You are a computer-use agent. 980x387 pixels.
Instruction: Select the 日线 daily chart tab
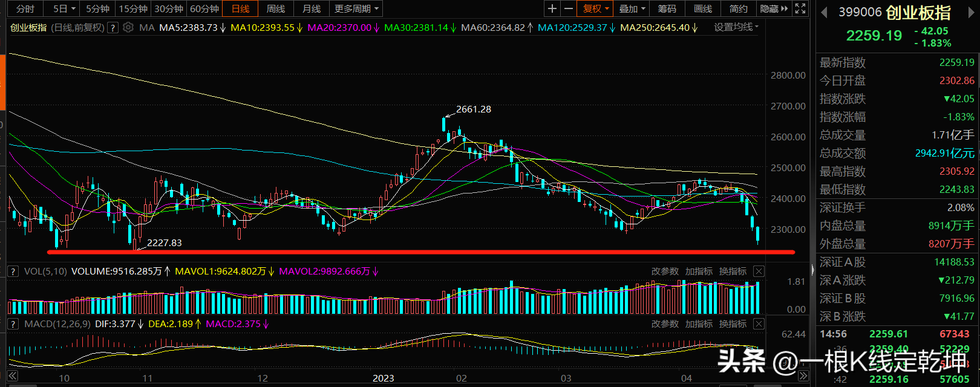240,8
